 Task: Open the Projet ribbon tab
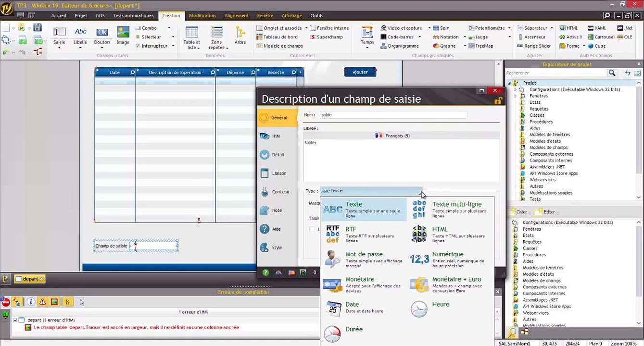coord(81,15)
